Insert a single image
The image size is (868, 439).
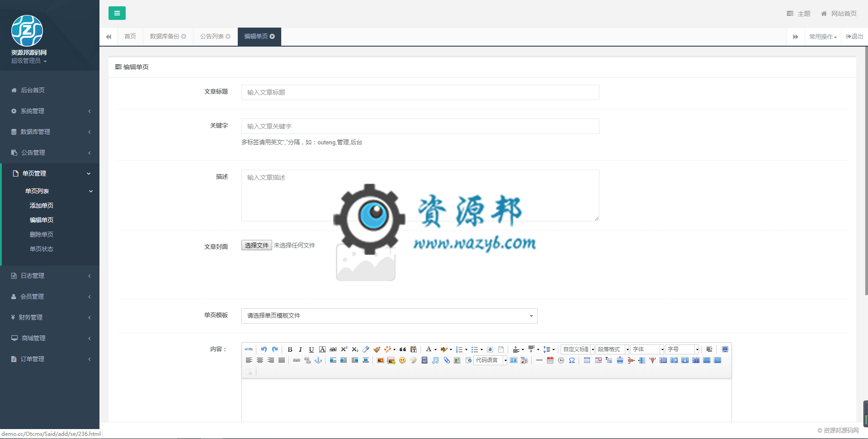tap(380, 360)
